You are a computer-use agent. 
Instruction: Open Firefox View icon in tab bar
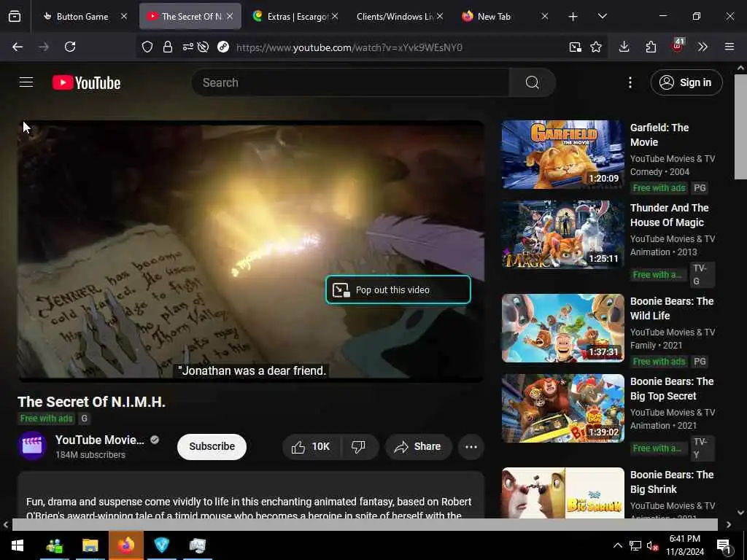(x=15, y=17)
